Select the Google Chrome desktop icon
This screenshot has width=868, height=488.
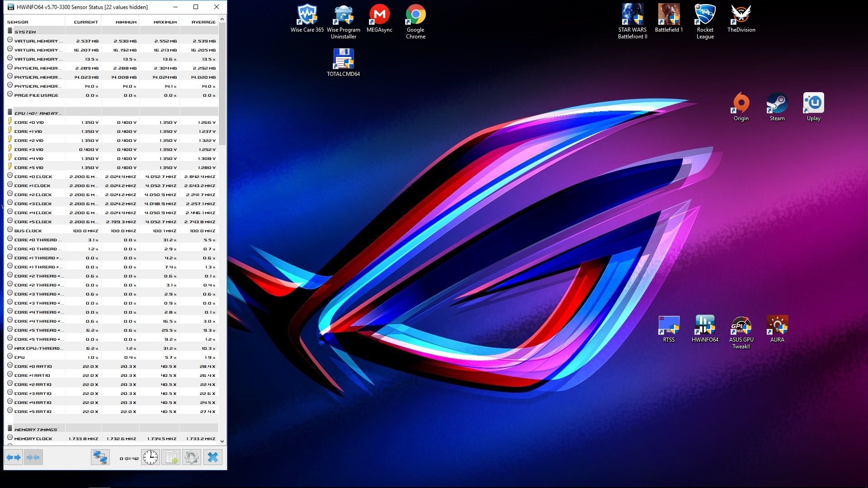415,22
